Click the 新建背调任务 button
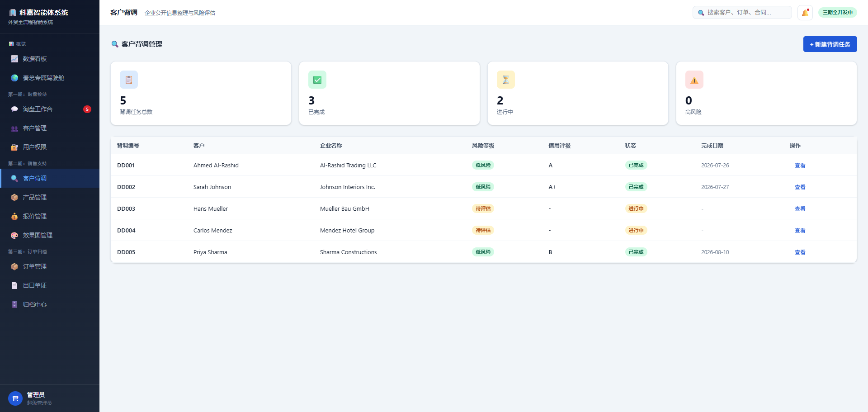This screenshot has height=412, width=868. (830, 44)
